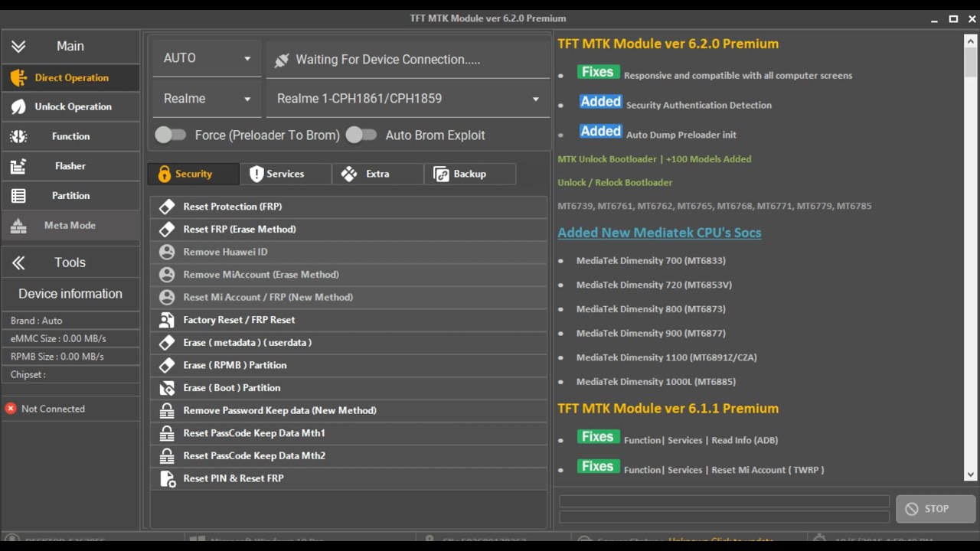Click the 'Brand : Auto' text

37,321
